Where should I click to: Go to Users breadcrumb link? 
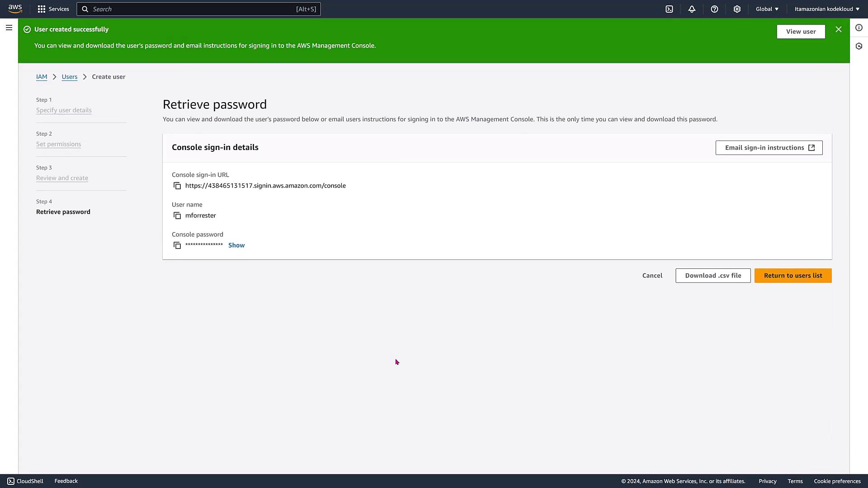pos(70,77)
